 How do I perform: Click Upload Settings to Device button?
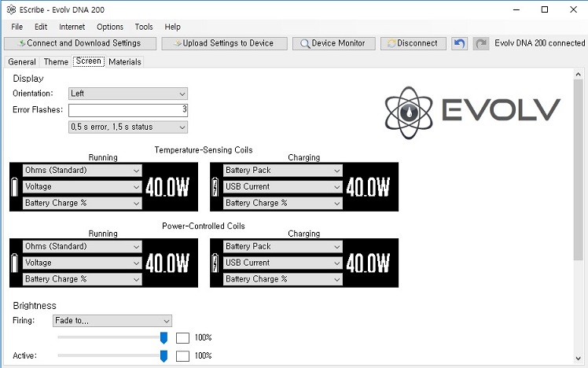(x=224, y=43)
